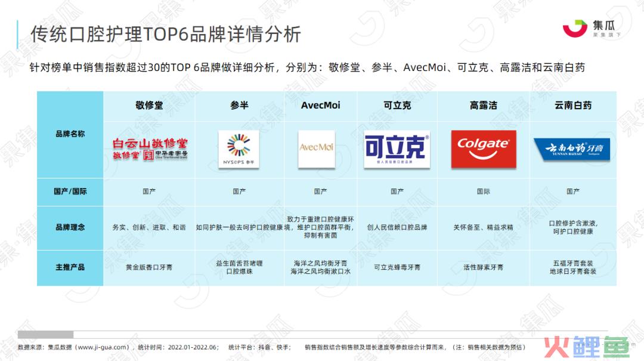Screen dimensions: 644x361
Task: Select the 海洋之风均衡漱口水 product text
Action: (x=320, y=271)
